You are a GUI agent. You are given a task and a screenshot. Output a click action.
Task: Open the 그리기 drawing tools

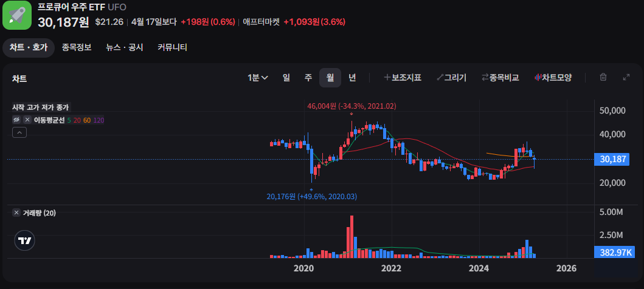coord(451,78)
